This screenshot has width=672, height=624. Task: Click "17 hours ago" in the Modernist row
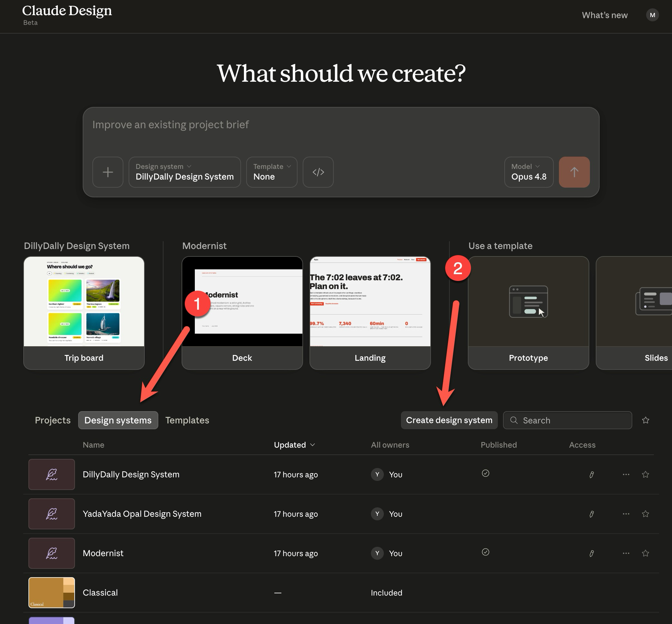[x=296, y=554]
